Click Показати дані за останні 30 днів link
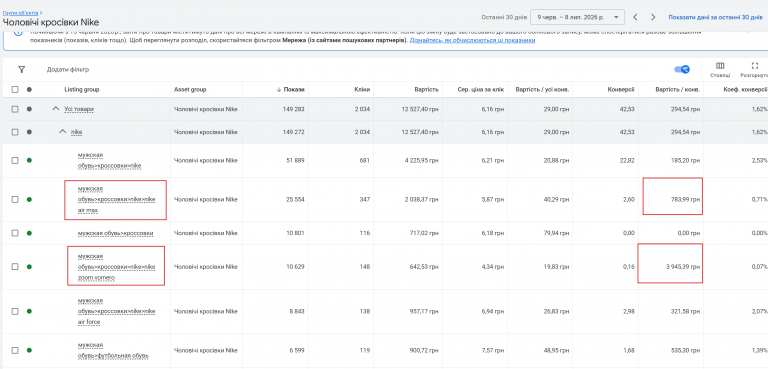The image size is (768, 369). pyautogui.click(x=716, y=17)
